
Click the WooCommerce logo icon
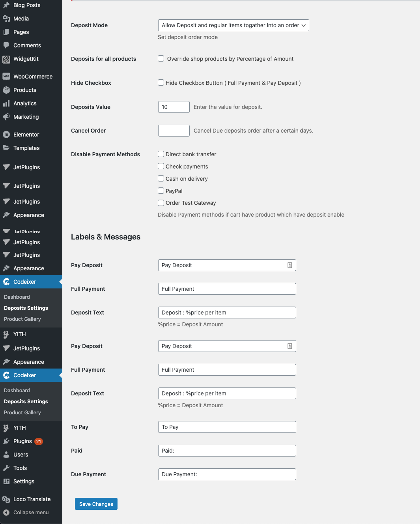coord(6,77)
